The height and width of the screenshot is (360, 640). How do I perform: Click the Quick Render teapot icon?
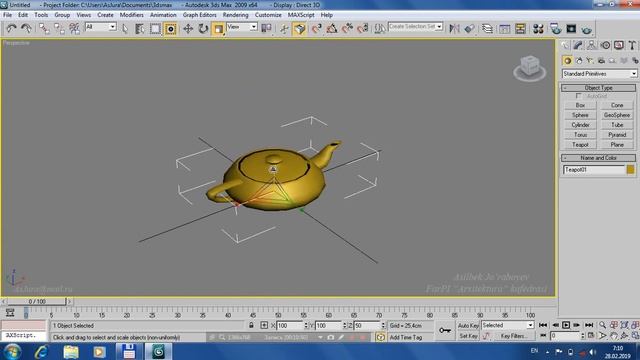pos(587,29)
